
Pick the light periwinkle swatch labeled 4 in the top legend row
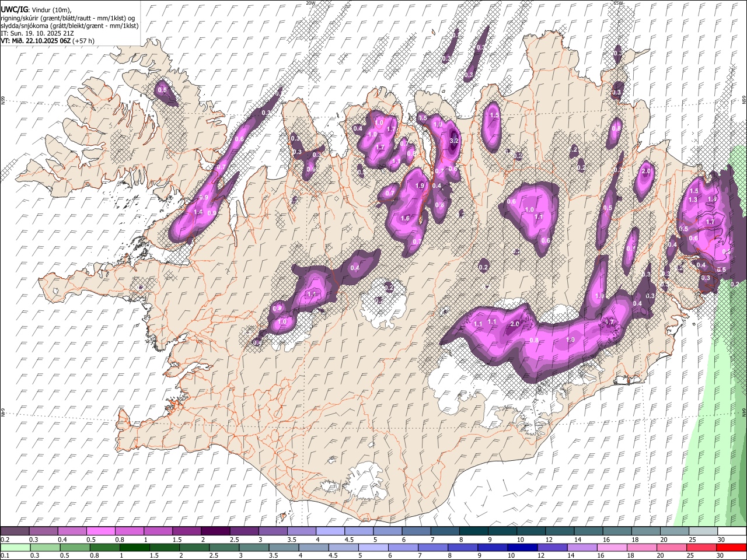click(330, 531)
